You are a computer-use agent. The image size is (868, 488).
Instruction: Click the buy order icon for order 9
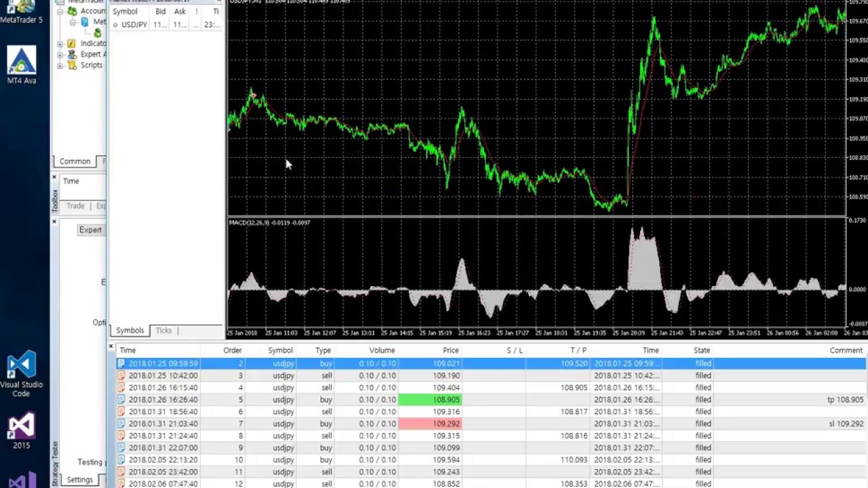[x=121, y=448]
